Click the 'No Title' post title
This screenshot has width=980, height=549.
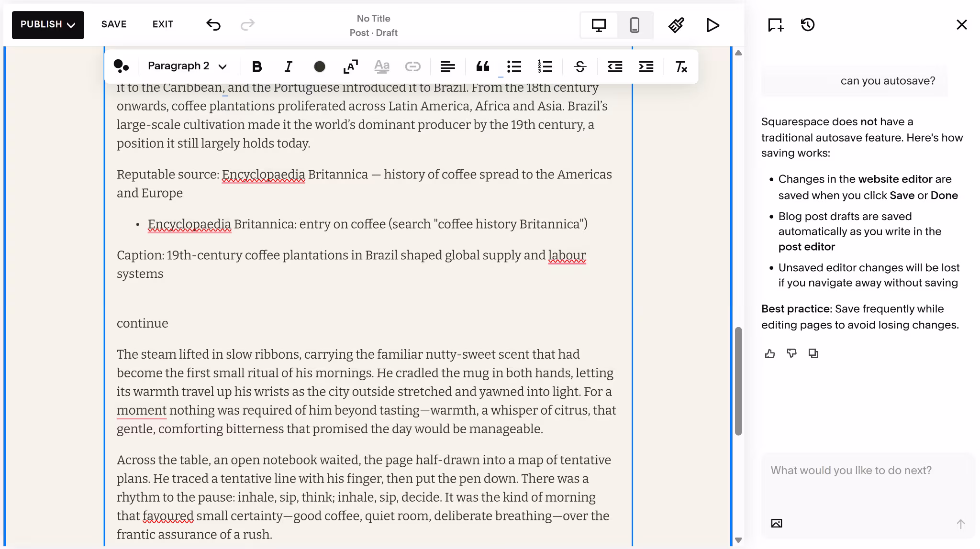373,19
